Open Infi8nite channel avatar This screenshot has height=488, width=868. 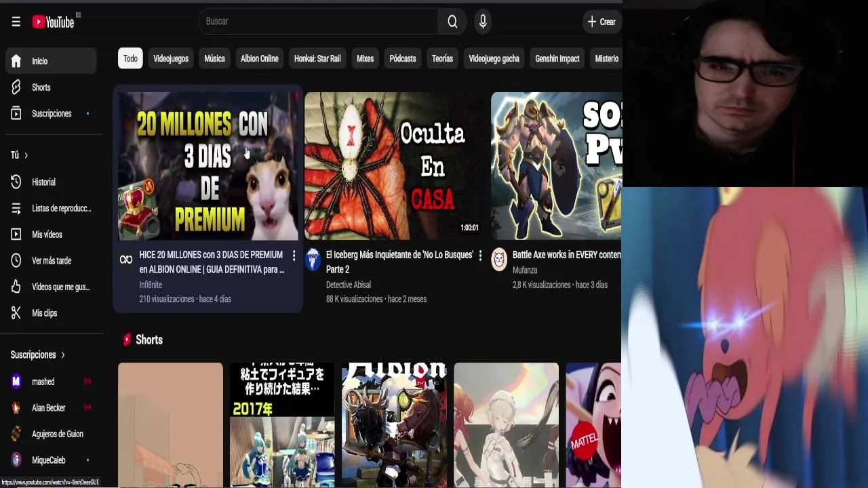click(126, 260)
